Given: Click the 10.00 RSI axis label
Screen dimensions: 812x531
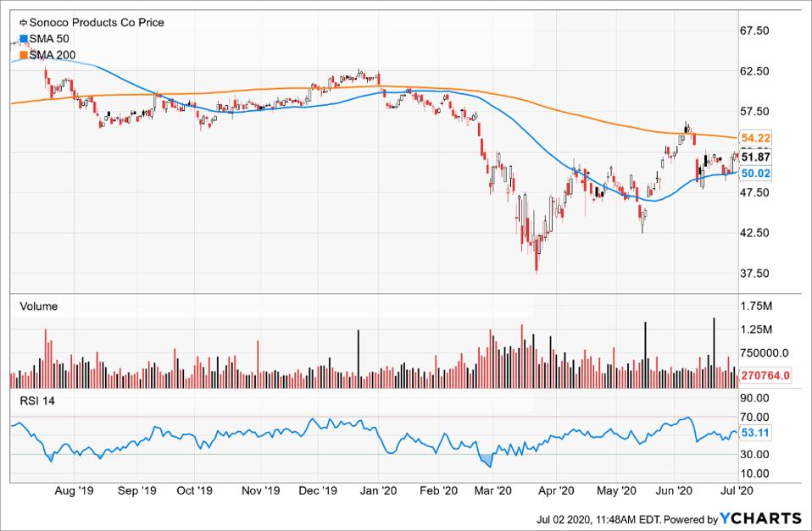Looking at the screenshot, I should (x=754, y=473).
